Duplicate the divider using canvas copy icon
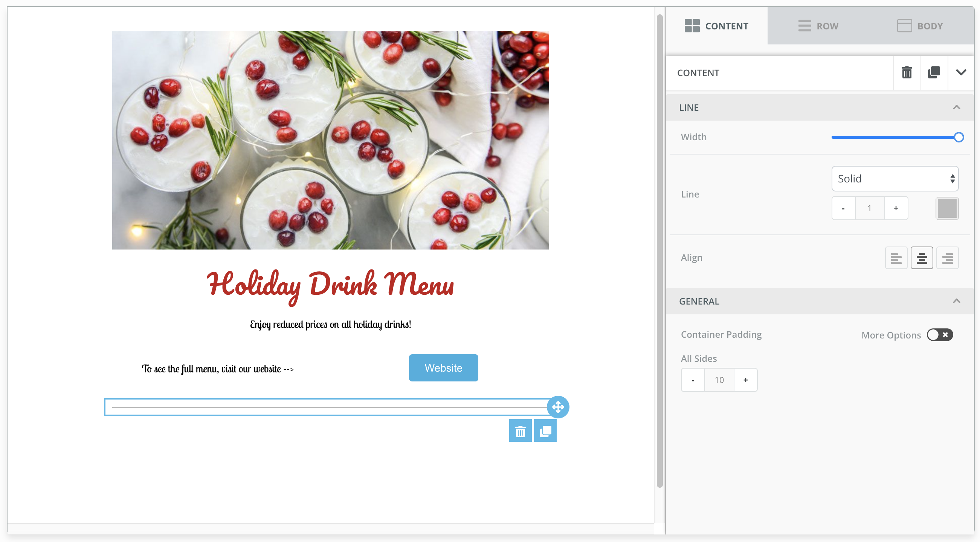This screenshot has height=542, width=980. (x=545, y=430)
